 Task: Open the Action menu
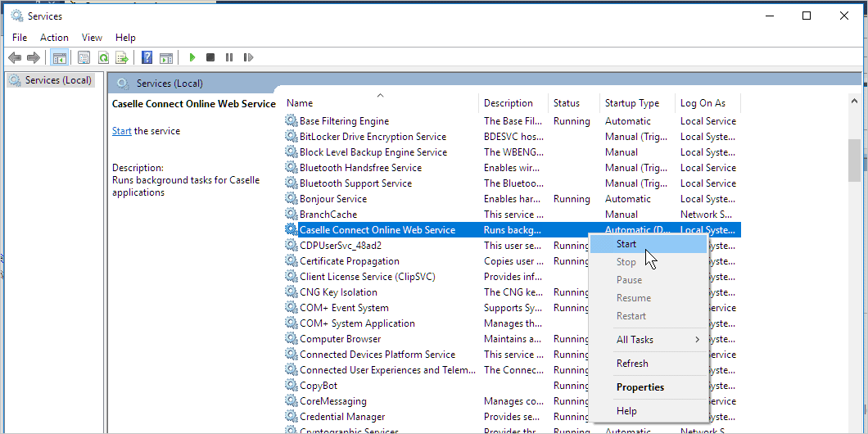pos(54,38)
